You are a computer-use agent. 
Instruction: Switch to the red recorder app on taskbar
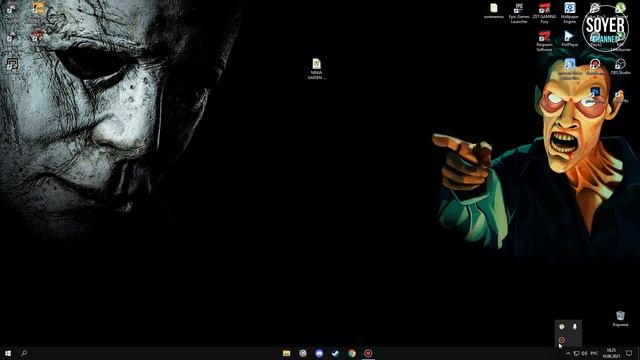point(368,353)
